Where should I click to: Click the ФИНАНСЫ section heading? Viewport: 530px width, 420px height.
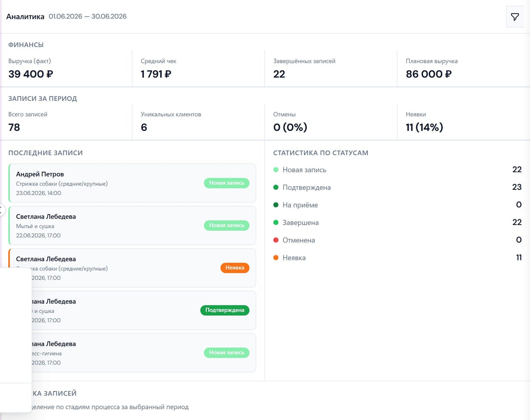pos(26,45)
